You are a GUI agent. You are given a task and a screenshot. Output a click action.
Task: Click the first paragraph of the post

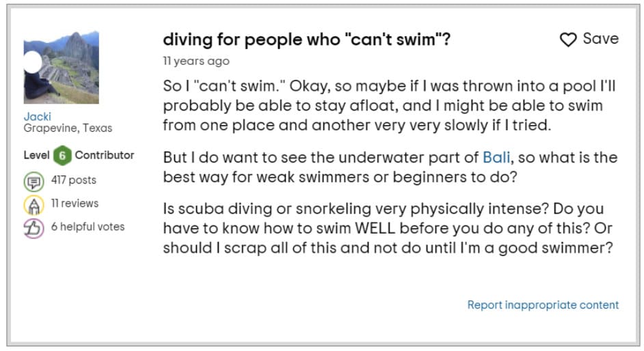(x=389, y=105)
